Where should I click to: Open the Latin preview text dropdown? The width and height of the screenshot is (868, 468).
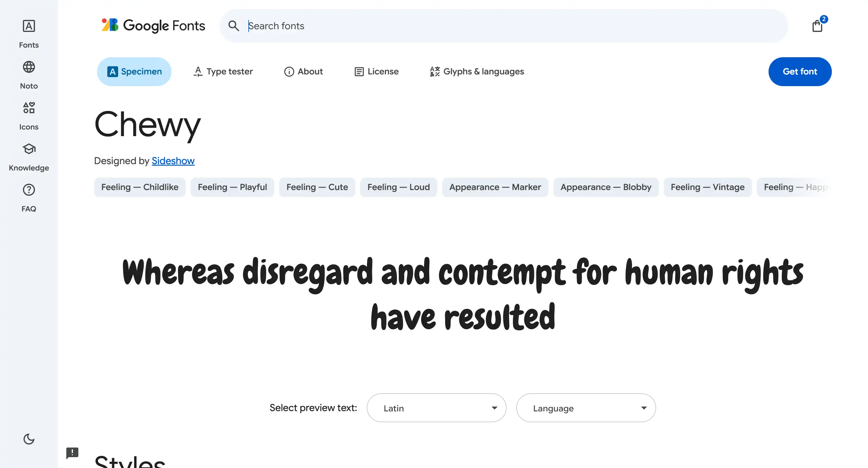[x=436, y=408]
